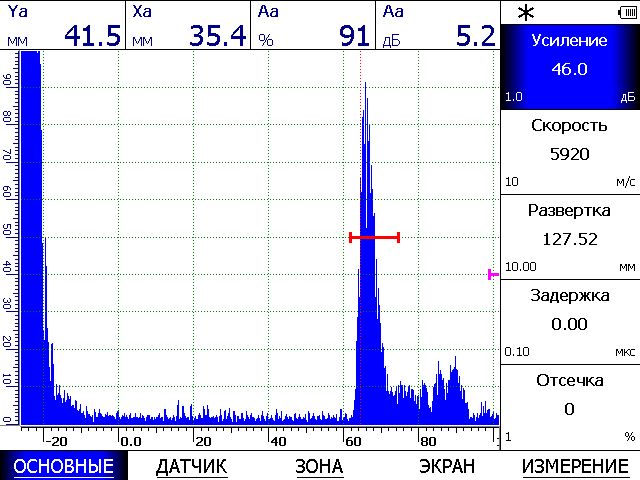Viewport: 640px width, 480px height.
Task: Switch to the ДАТЧИК tab
Action: coord(192,466)
